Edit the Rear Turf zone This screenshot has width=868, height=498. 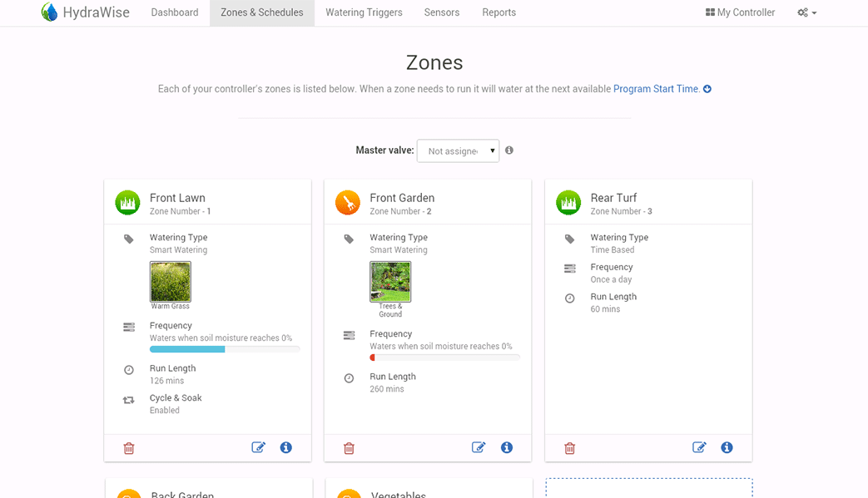[x=699, y=447]
